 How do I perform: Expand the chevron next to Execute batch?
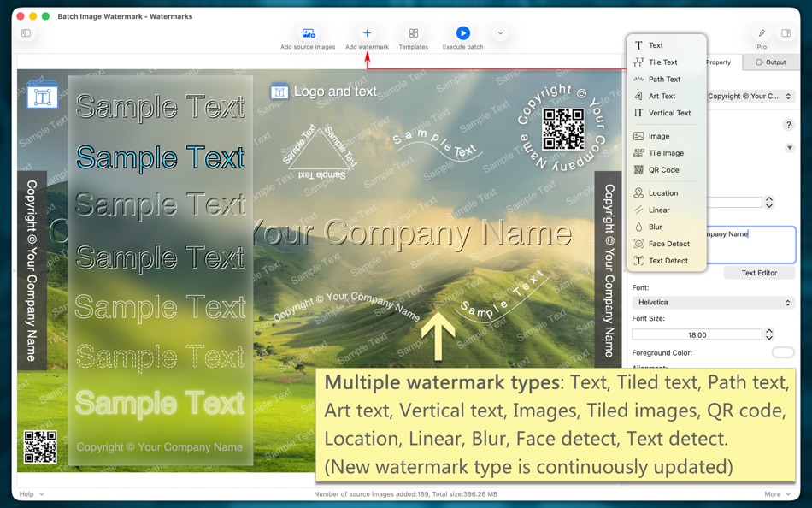[x=498, y=32]
